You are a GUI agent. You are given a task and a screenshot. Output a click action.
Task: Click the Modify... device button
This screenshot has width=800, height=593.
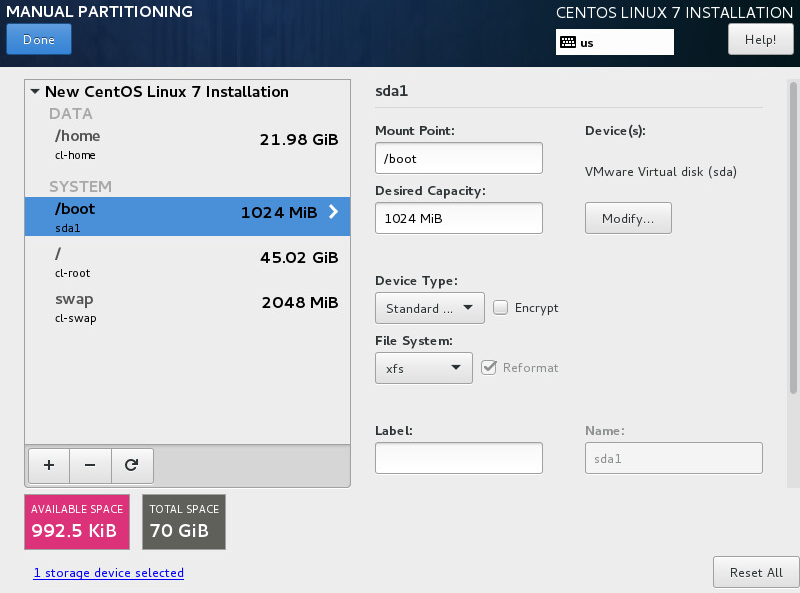[x=628, y=218]
